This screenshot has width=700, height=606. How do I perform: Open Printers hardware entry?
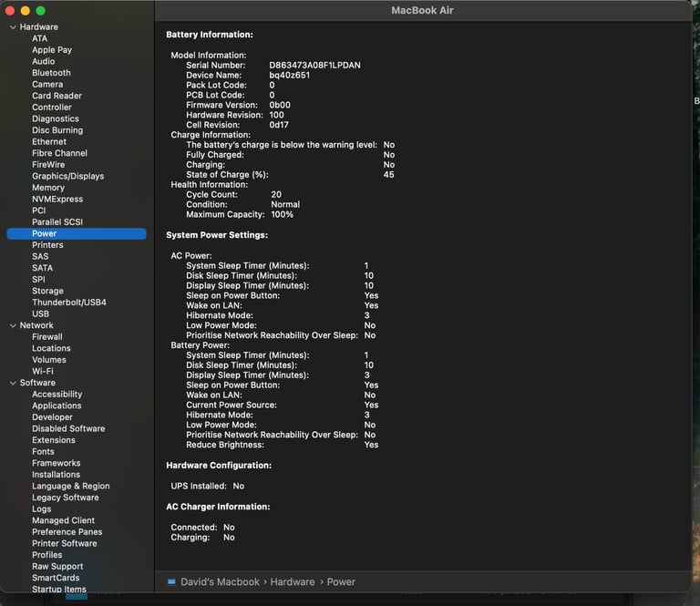[x=47, y=245]
